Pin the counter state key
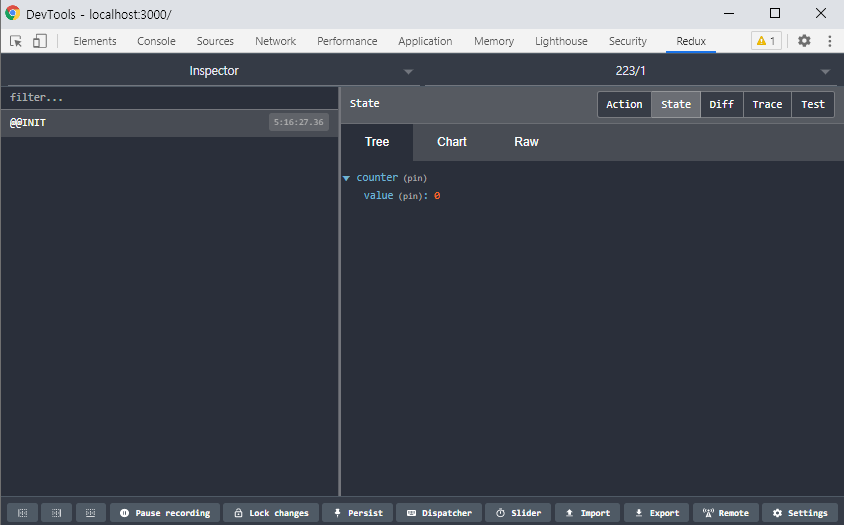The image size is (844, 525). pyautogui.click(x=415, y=178)
